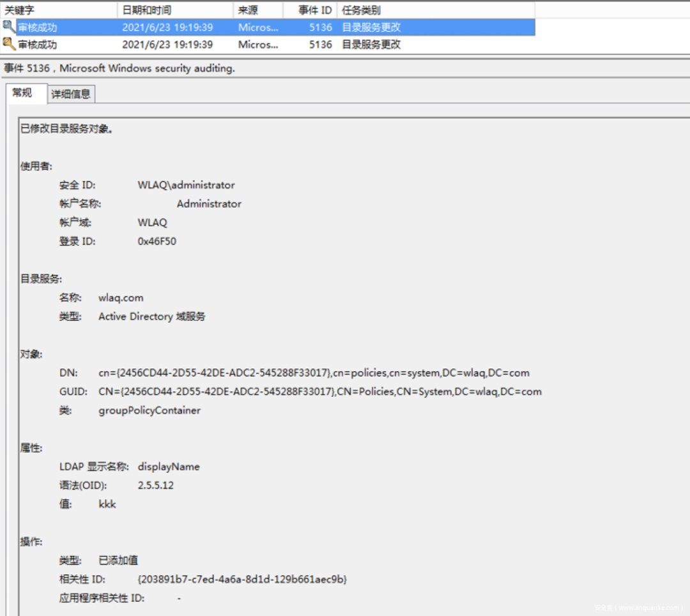Click the event title 事件 5136 header
Image resolution: width=690 pixels, height=616 pixels.
pos(119,68)
